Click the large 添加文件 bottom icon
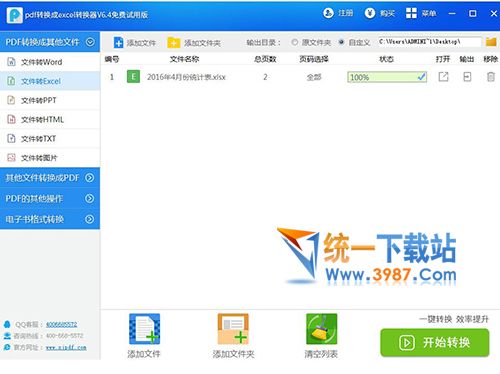 pos(144,329)
